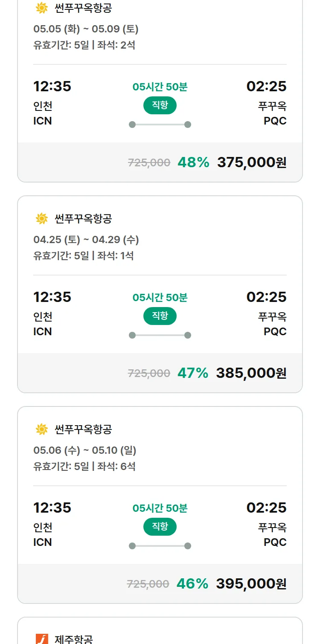The image size is (320, 644).
Task: Click the sun logo on the 05.06 flight card
Action: [x=41, y=429]
